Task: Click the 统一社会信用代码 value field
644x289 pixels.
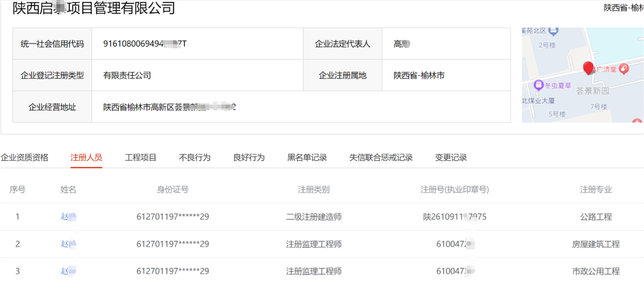Action: pos(145,43)
